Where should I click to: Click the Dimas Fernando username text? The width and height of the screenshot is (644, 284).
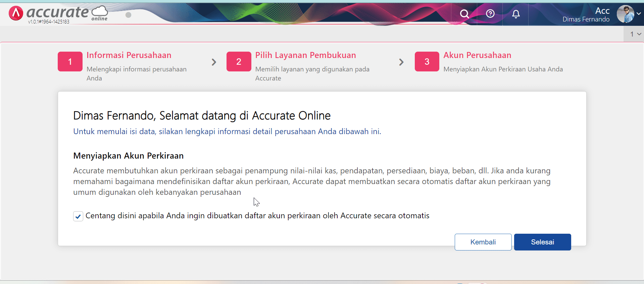point(586,19)
